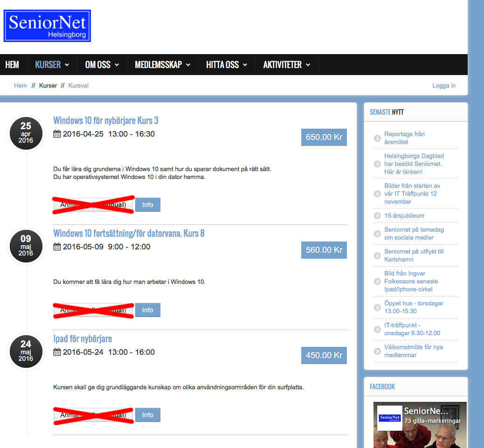Click the arrow bullet beside IT Träffpunkt 12 november
The width and height of the screenshot is (484, 448).
[x=377, y=194]
